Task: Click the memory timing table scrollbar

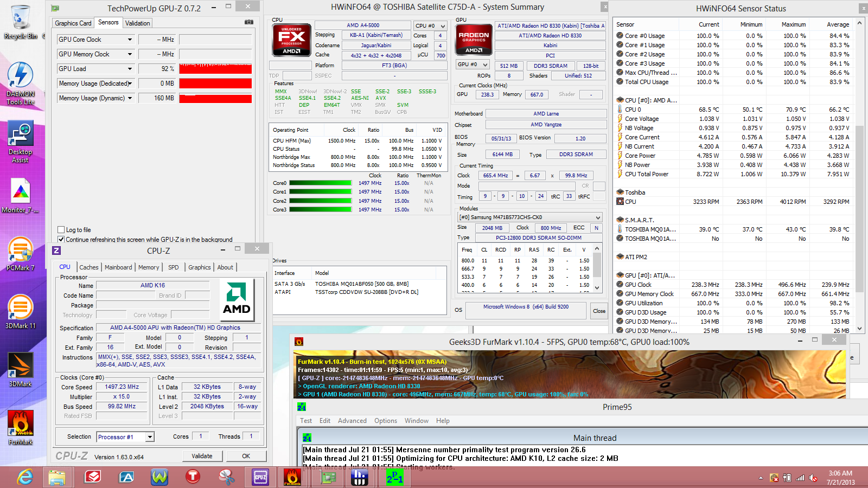Action: point(597,268)
